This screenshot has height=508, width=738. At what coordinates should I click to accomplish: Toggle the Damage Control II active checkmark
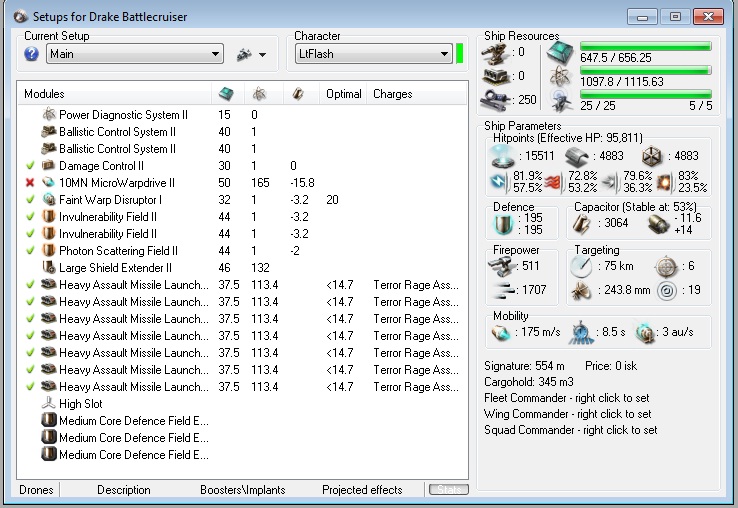(30, 166)
